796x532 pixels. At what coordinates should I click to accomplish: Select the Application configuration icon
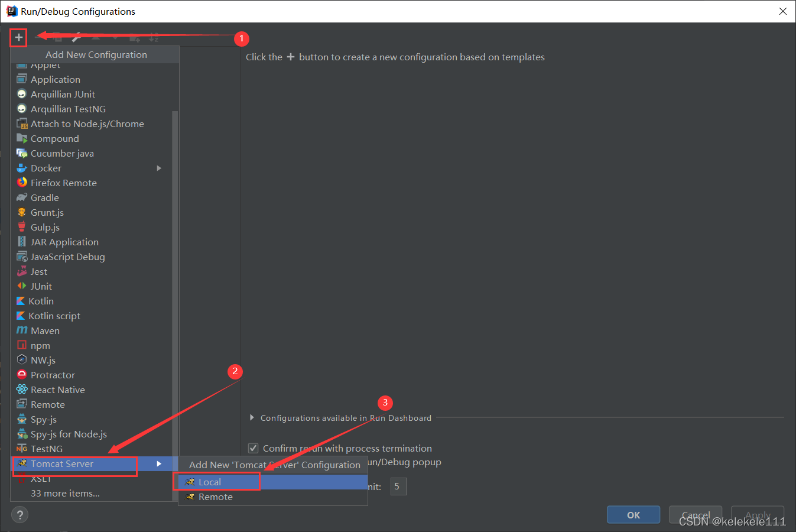coord(22,79)
